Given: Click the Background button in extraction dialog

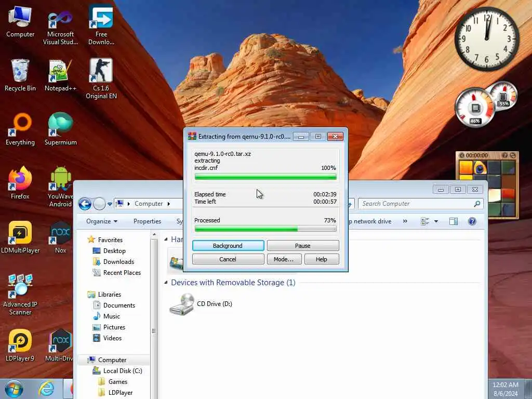Looking at the screenshot, I should click(228, 246).
